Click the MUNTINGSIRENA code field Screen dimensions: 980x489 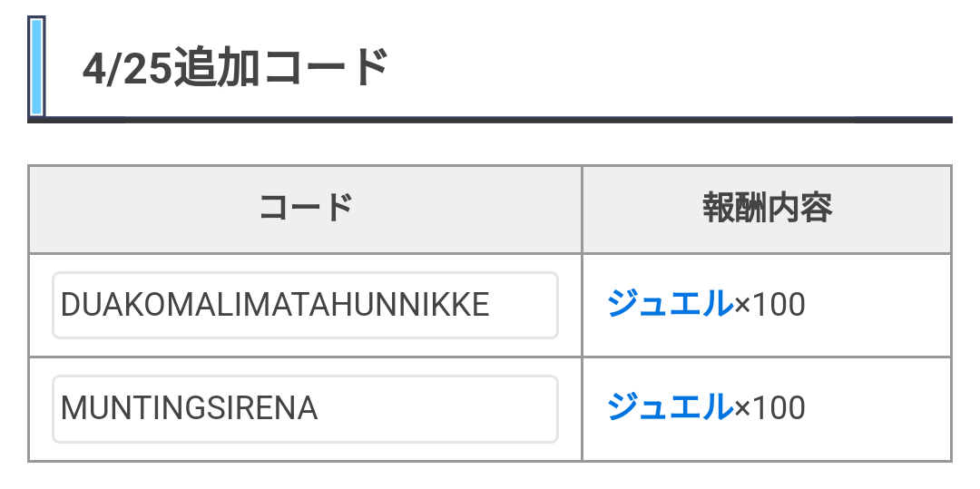[x=305, y=409]
